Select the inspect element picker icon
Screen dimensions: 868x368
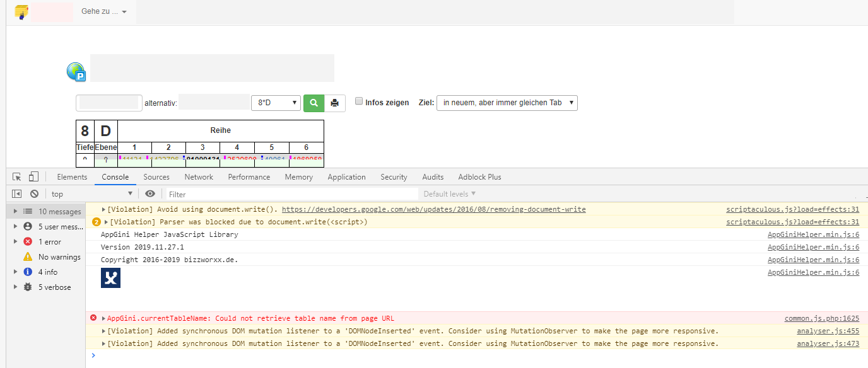(x=17, y=177)
